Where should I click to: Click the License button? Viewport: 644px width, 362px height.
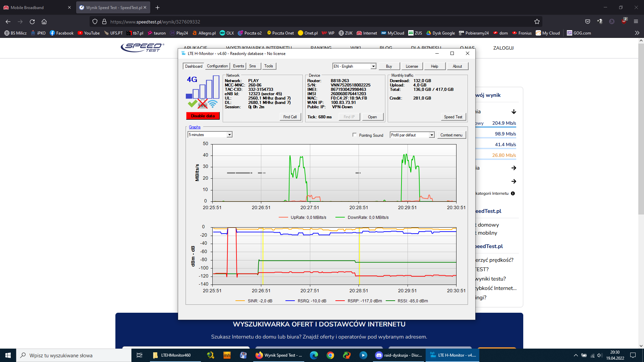click(x=412, y=66)
